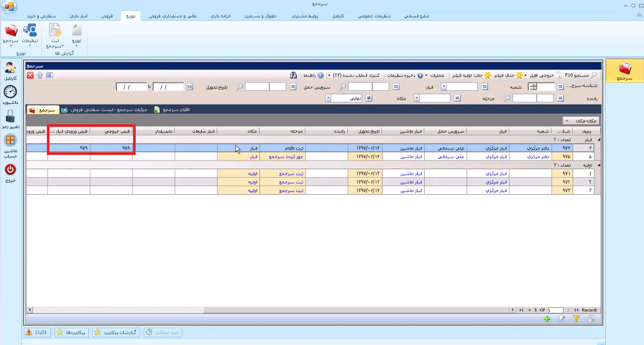Screen dimensions: 644x345
Task: Click the binoculars search icon in toolbar
Action: click(294, 75)
